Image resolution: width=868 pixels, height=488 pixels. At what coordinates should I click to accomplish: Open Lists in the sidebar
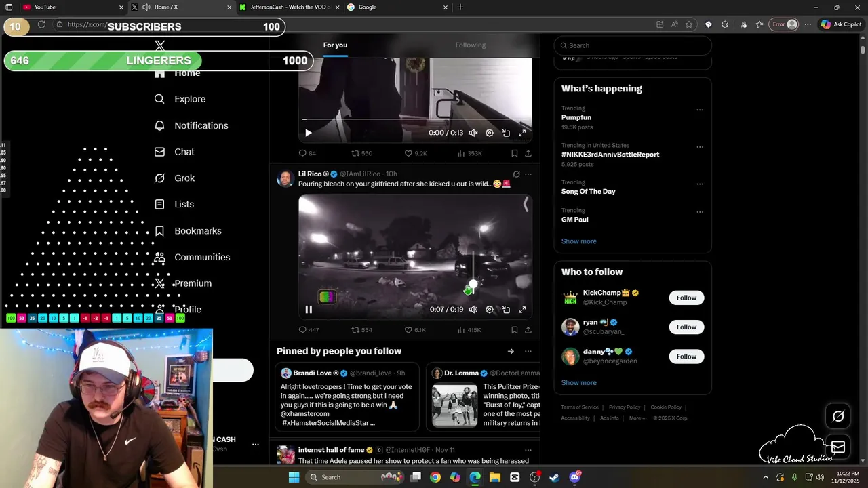174,204
